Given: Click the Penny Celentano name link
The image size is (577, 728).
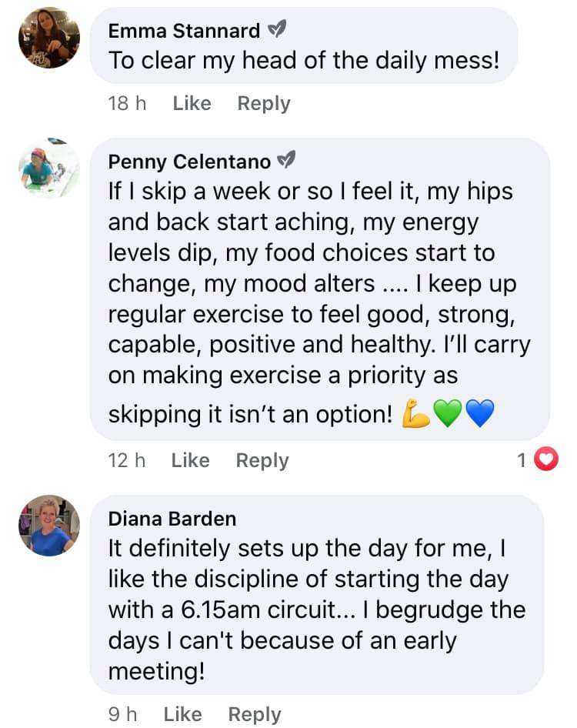Looking at the screenshot, I should pos(189,162).
